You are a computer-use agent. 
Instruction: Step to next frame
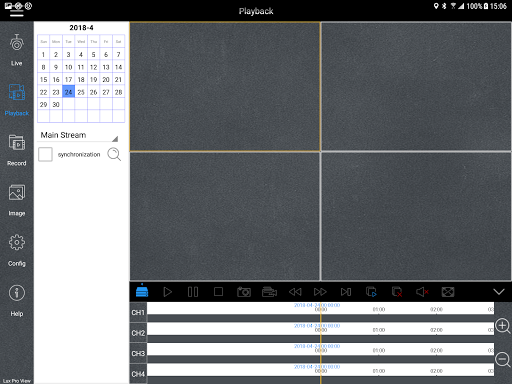coord(346,292)
